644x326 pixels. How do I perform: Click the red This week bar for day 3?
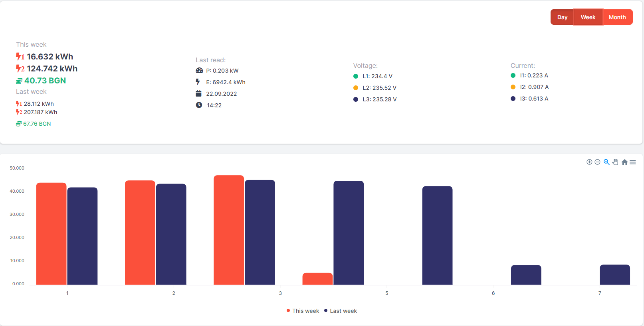click(229, 230)
